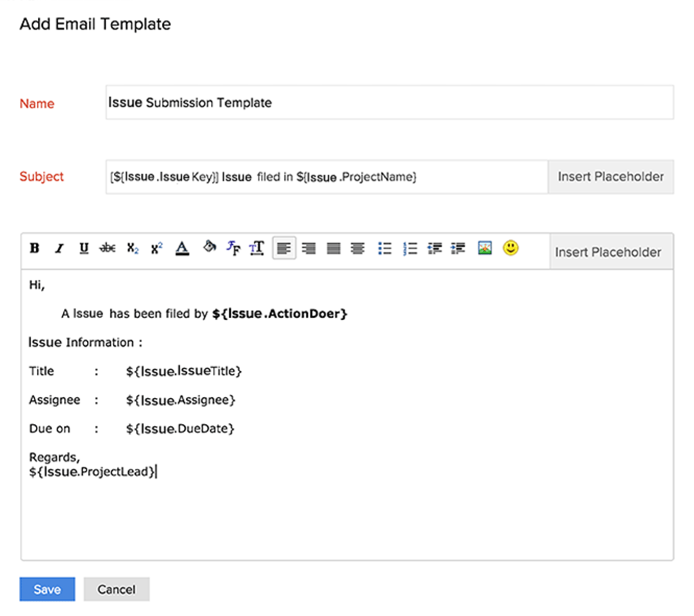Apply italic formatting
The height and width of the screenshot is (616, 694).
click(59, 248)
